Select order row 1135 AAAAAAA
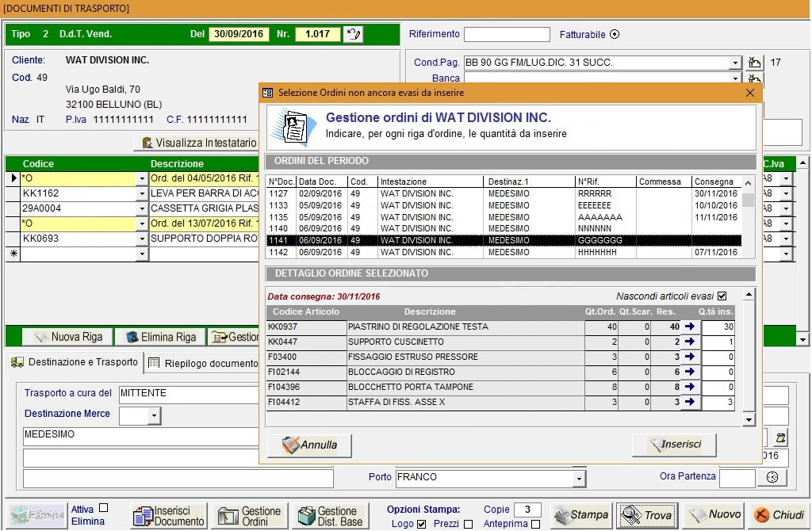 (504, 217)
